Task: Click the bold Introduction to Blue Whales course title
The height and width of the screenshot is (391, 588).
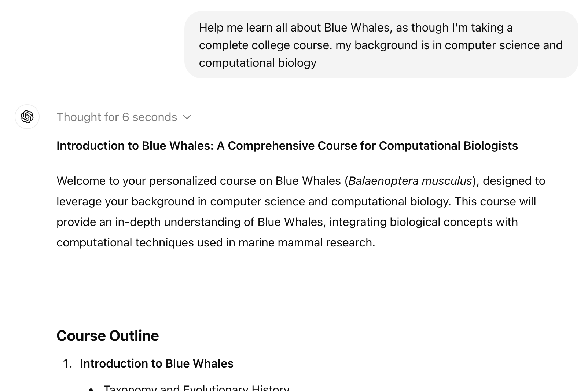Action: [x=287, y=146]
